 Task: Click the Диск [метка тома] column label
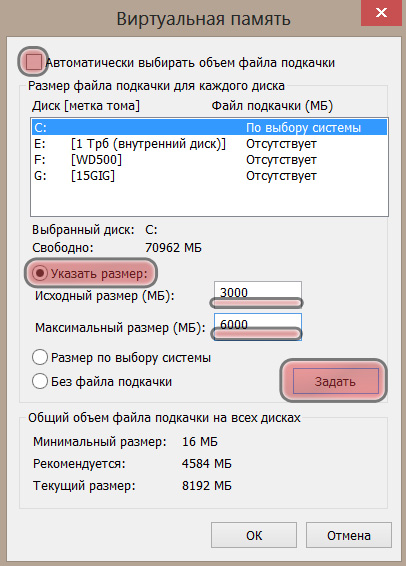coord(86,106)
